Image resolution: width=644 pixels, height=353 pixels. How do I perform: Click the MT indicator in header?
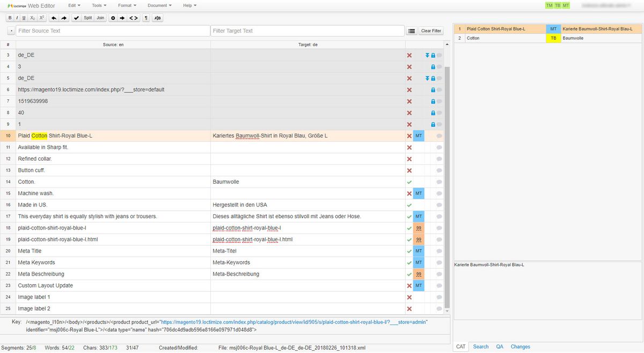point(566,5)
